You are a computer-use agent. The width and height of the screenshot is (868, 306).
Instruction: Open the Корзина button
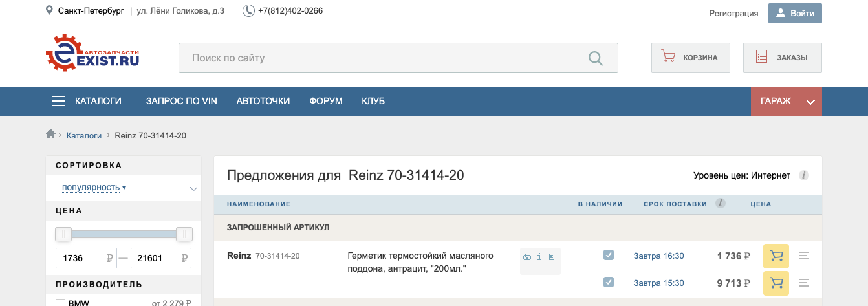pyautogui.click(x=691, y=58)
